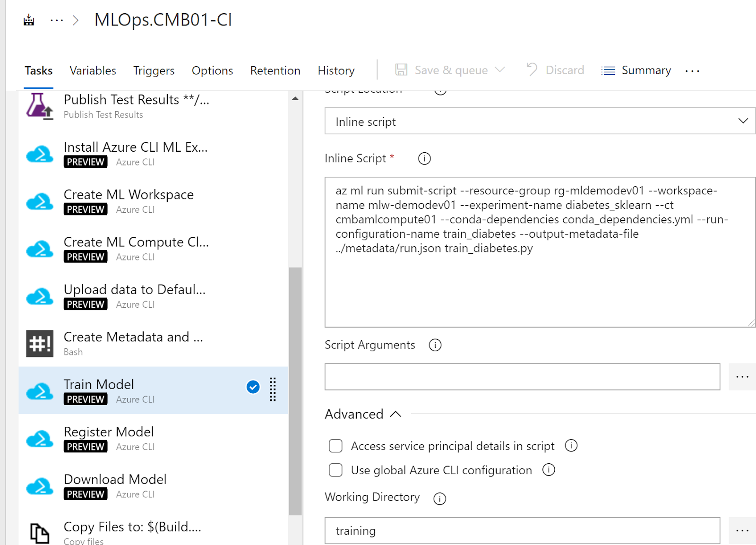
Task: Open the Script Location dropdown showing Inline script
Action: [x=743, y=121]
